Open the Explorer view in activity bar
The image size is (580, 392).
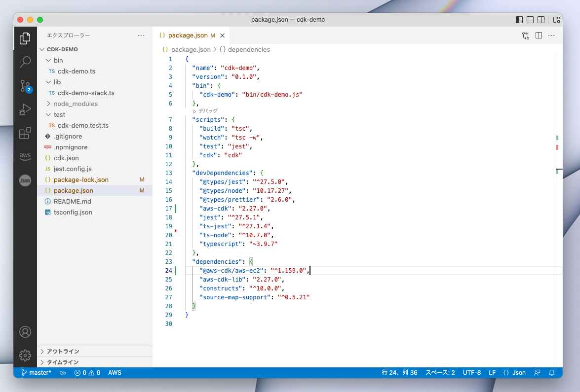click(x=25, y=38)
